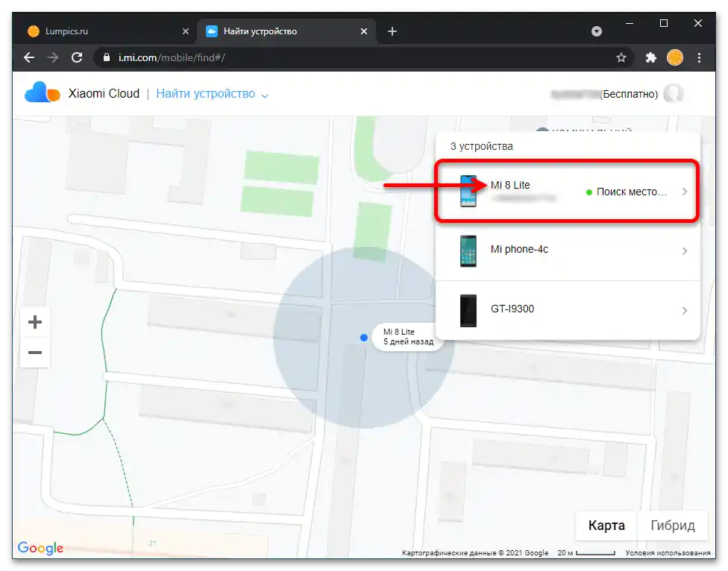The height and width of the screenshot is (571, 728).
Task: Open the Google logo link
Action: [x=40, y=548]
